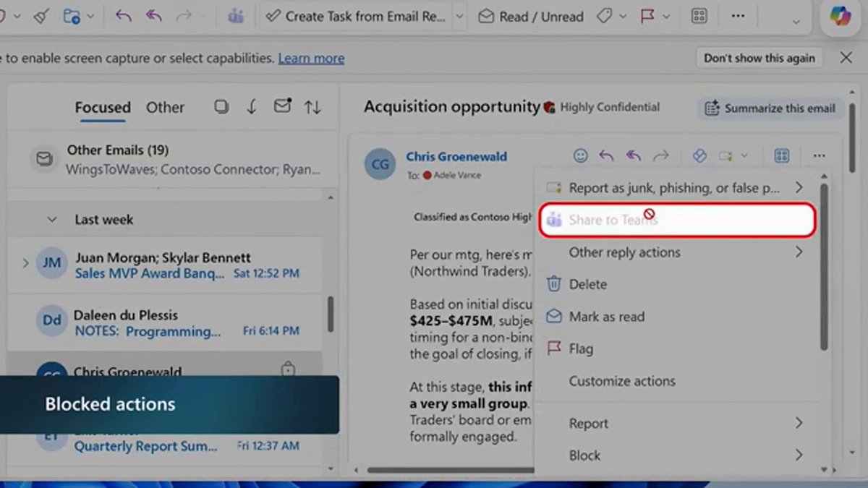
Task: Open Copilot from the top-right icon
Action: pos(840,17)
